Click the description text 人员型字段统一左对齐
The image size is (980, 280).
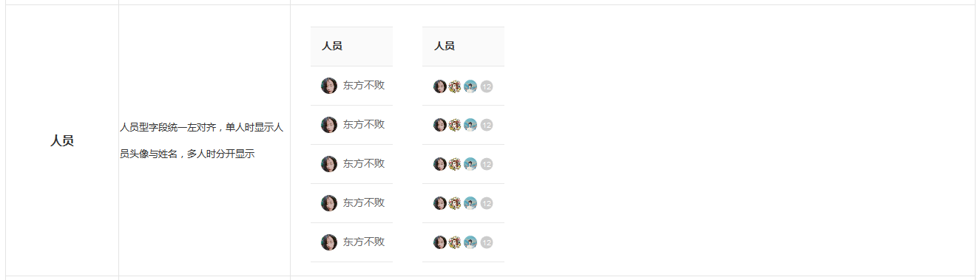point(167,128)
